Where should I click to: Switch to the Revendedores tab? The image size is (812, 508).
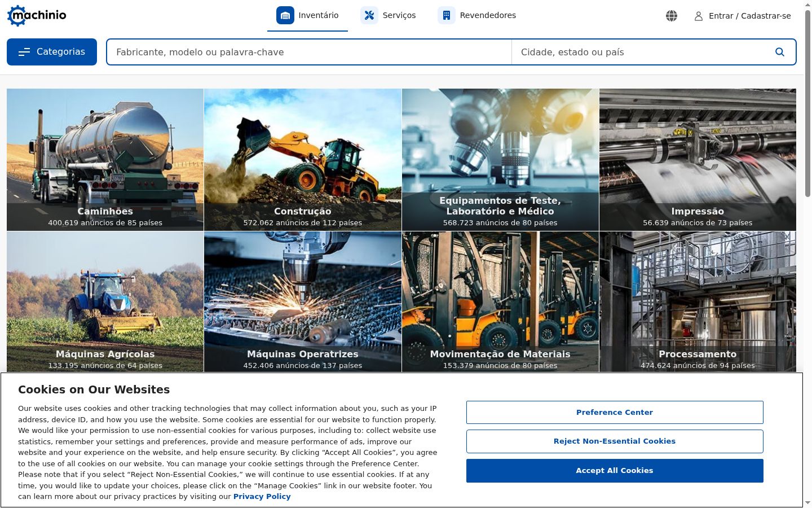[477, 16]
